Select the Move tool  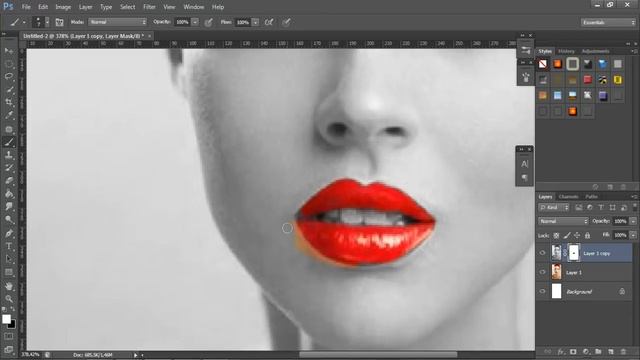[x=9, y=51]
